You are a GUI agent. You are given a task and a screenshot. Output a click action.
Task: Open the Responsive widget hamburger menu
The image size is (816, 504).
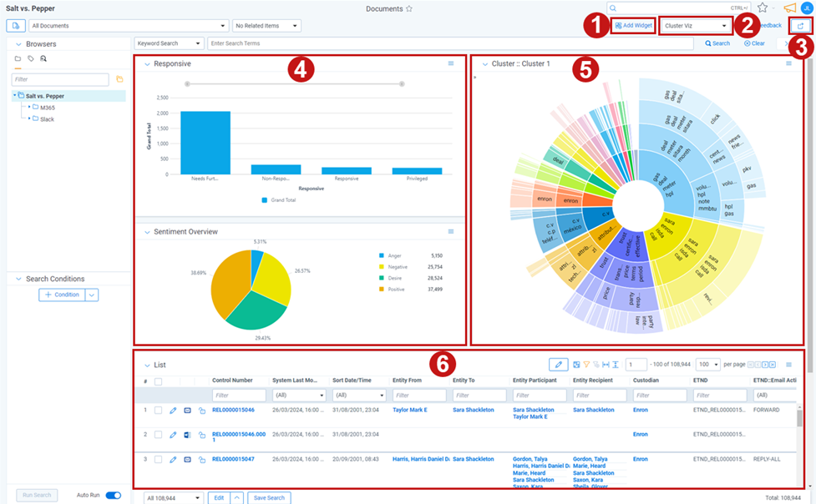click(451, 63)
